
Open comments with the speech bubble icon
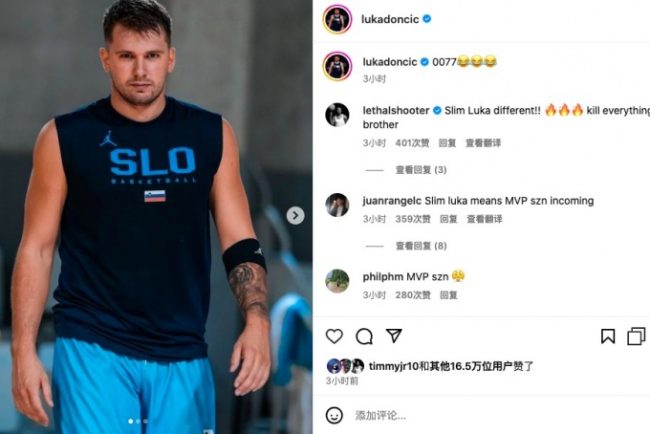(364, 336)
